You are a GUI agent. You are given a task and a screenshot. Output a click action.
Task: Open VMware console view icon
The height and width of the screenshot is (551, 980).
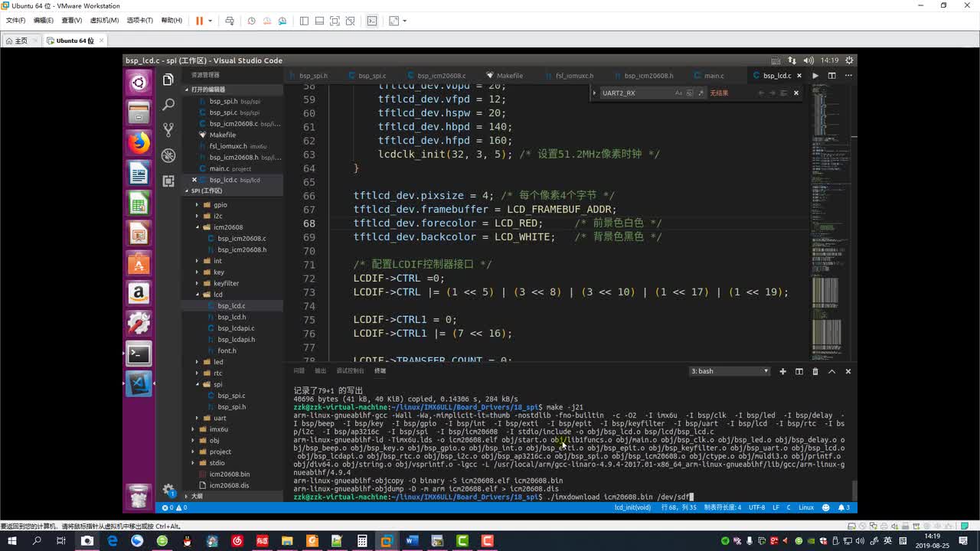pos(372,21)
